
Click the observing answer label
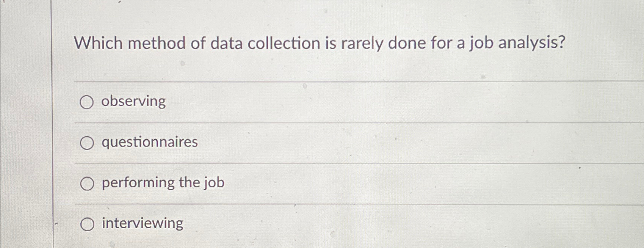[133, 102]
